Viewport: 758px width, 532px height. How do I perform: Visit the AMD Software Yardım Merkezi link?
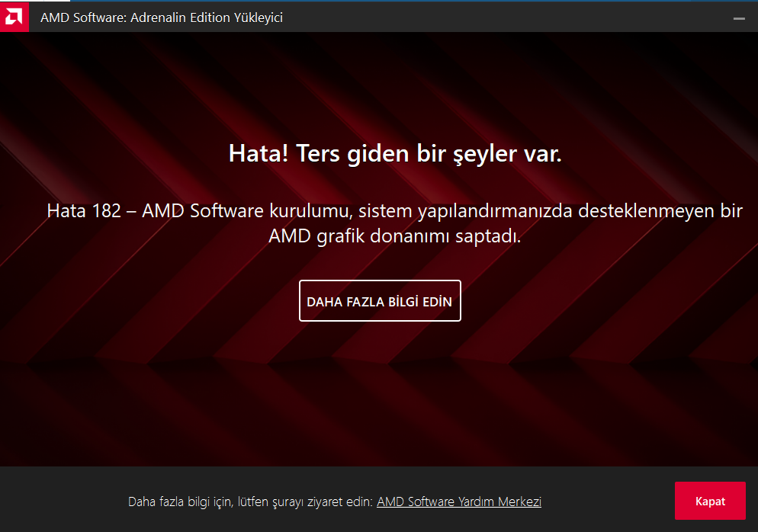pyautogui.click(x=459, y=502)
